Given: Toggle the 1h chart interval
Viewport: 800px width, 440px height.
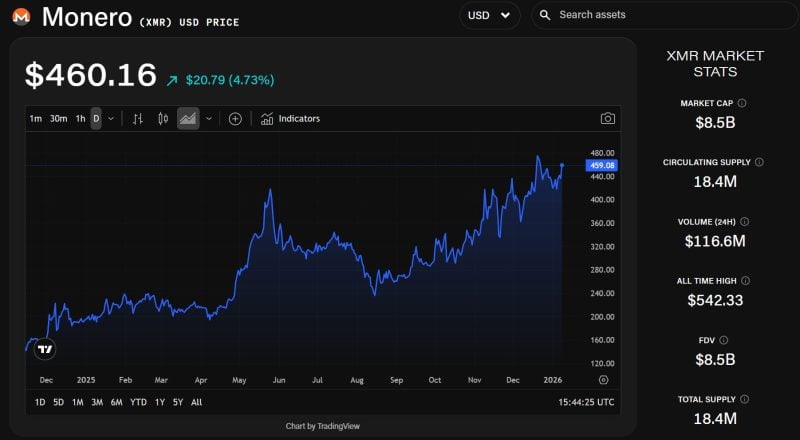Looking at the screenshot, I should [80, 119].
